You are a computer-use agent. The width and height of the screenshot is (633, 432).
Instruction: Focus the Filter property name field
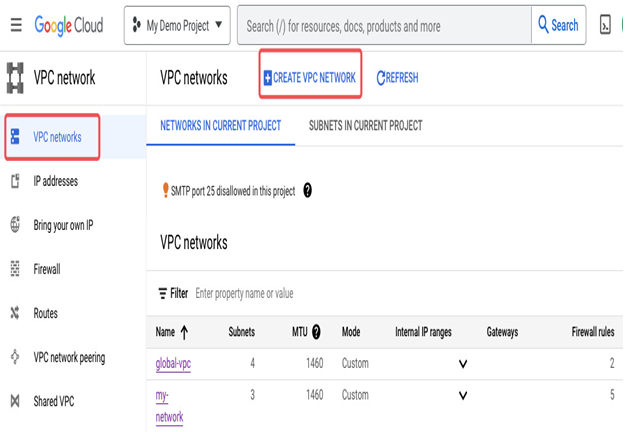point(244,293)
